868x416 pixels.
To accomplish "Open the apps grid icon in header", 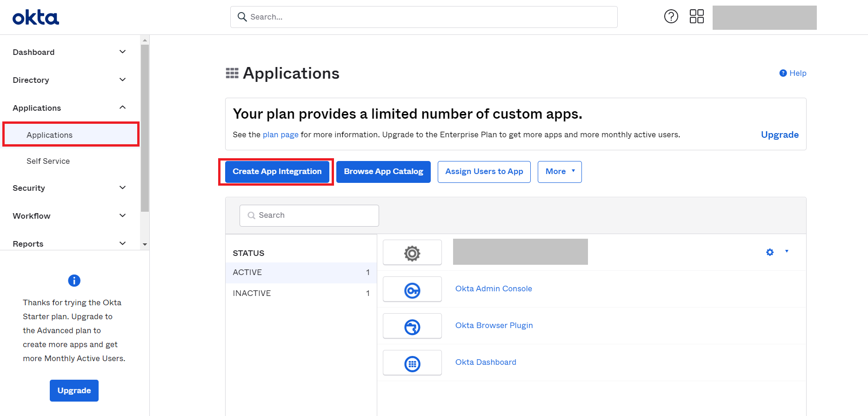I will 696,17.
